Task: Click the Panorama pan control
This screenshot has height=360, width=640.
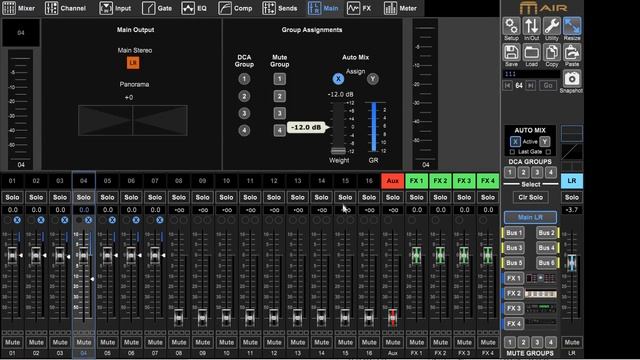Action: tap(133, 120)
